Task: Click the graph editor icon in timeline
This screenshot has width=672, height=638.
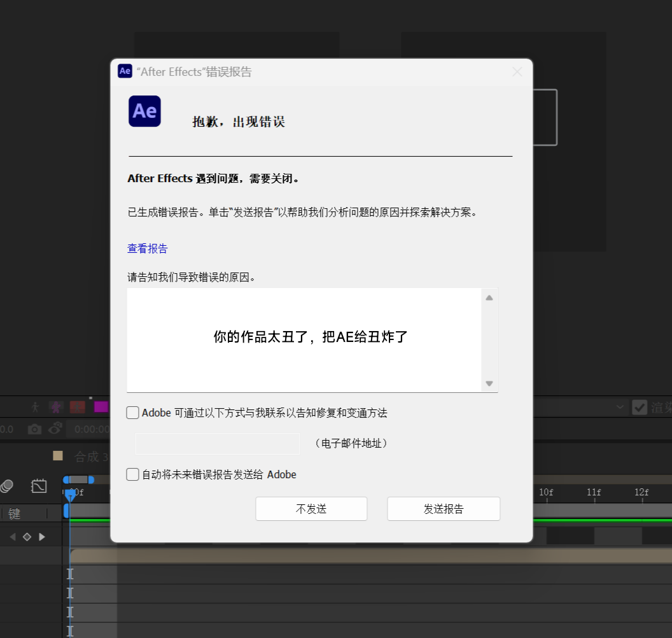Action: click(x=39, y=486)
